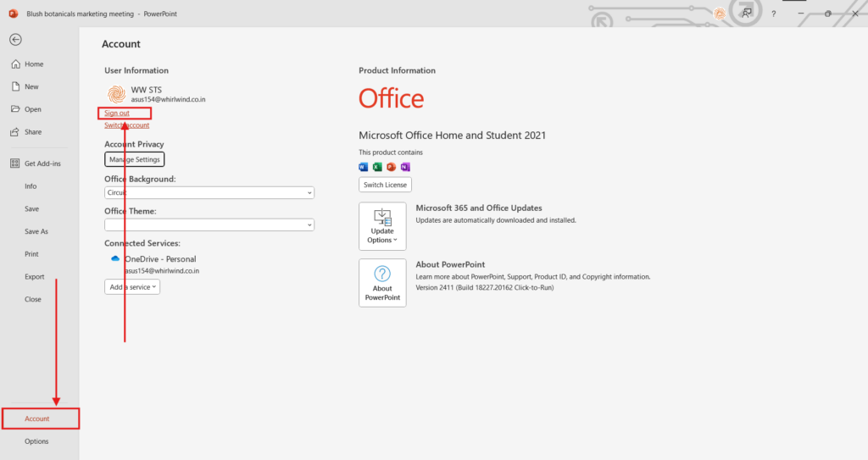Open Get Add-ins from the sidebar

[x=42, y=163]
